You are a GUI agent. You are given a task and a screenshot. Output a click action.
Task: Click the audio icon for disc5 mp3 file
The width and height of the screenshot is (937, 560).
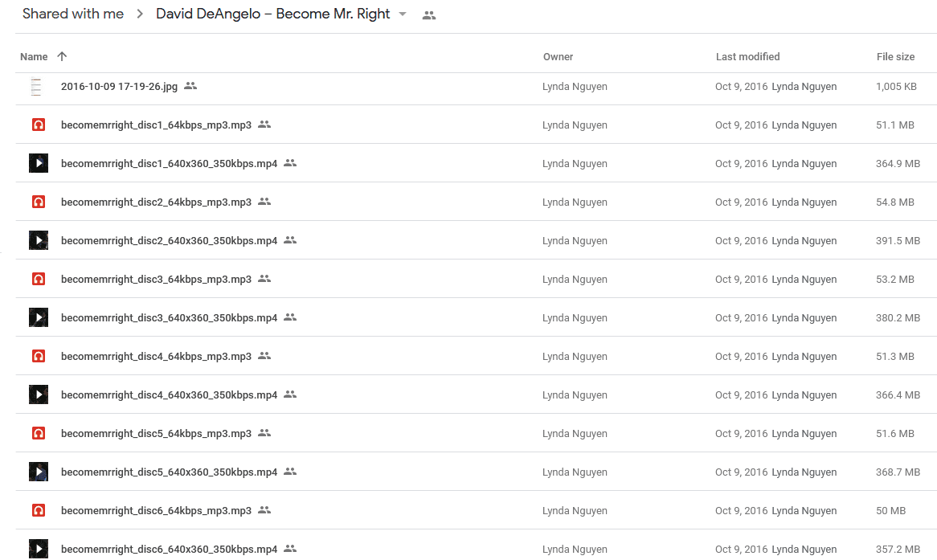(39, 433)
